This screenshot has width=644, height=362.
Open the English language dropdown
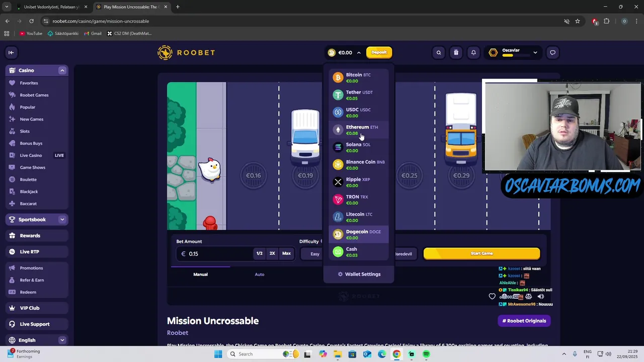click(37, 340)
